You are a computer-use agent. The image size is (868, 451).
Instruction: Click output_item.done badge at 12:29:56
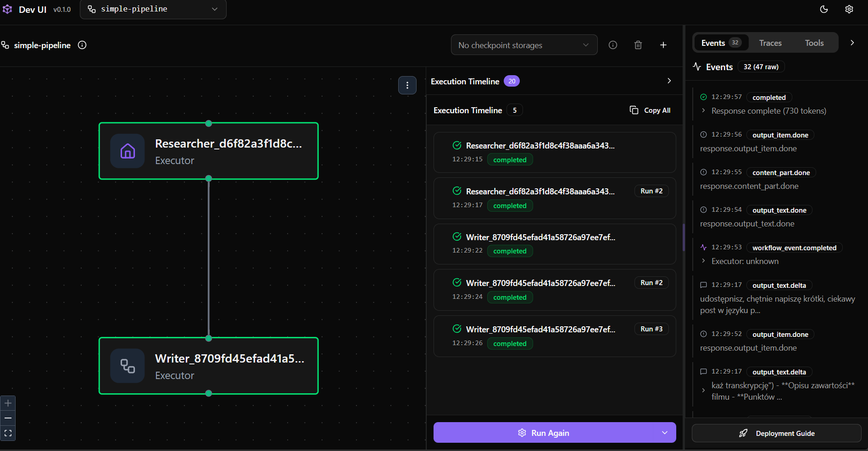780,135
